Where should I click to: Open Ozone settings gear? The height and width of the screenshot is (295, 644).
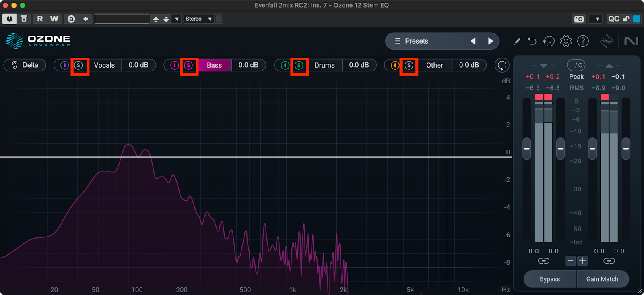pos(566,41)
